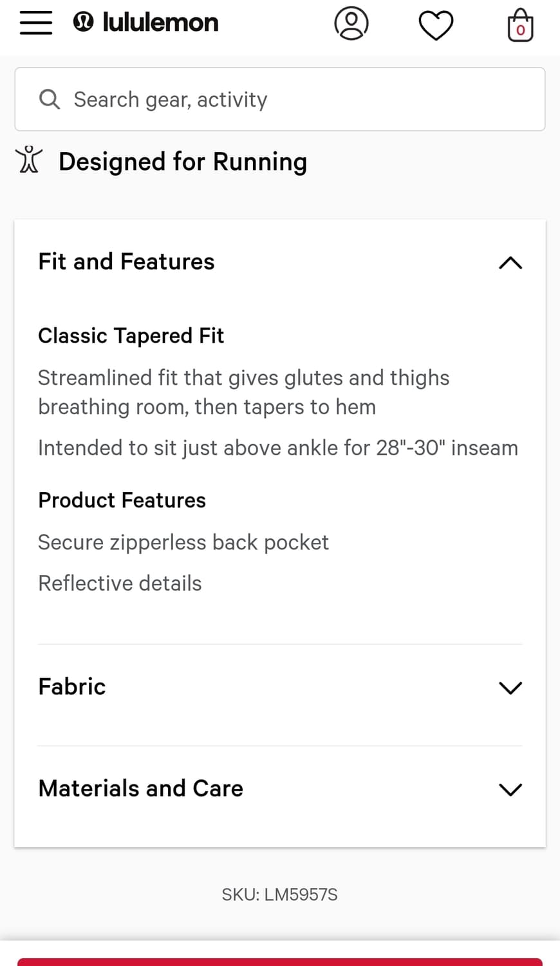The width and height of the screenshot is (560, 966).
Task: Click the lululemon logo
Action: click(146, 23)
